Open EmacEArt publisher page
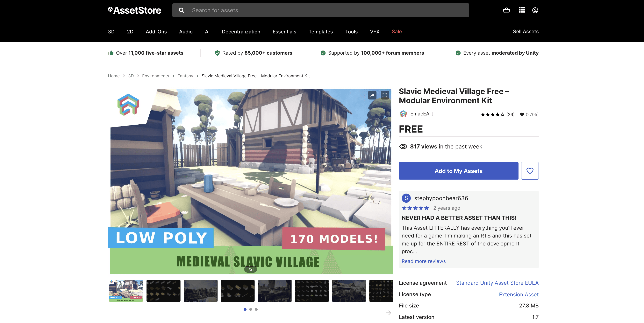Image resolution: width=644 pixels, height=323 pixels. point(421,114)
